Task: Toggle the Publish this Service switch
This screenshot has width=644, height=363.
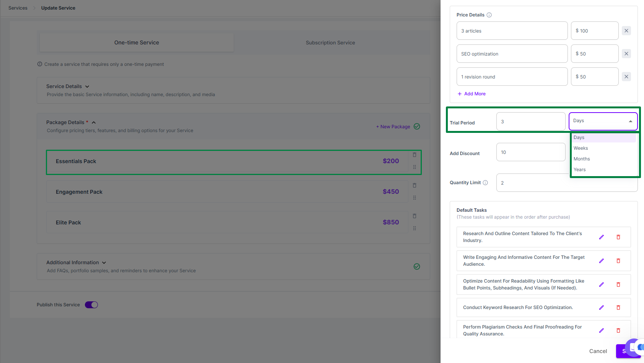Action: pos(91,305)
